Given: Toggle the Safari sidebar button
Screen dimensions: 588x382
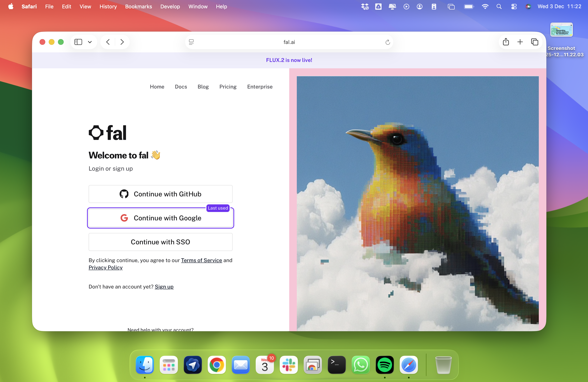Looking at the screenshot, I should click(78, 42).
